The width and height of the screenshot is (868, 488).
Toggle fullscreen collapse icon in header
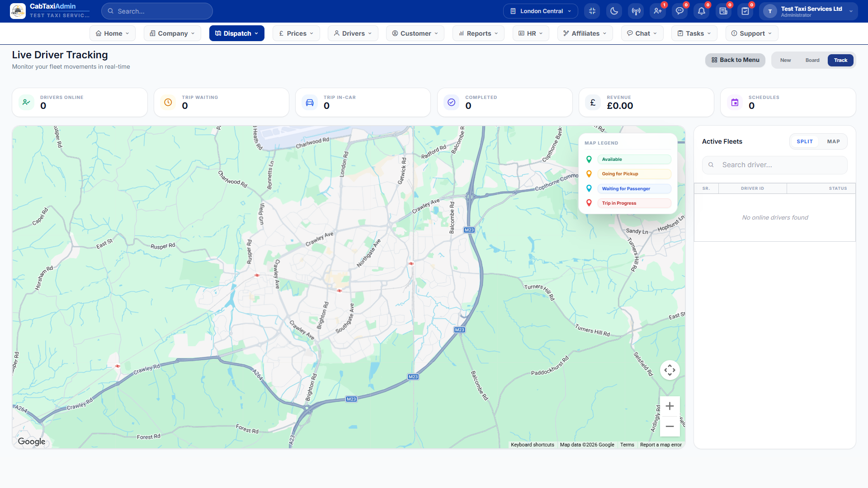(592, 11)
